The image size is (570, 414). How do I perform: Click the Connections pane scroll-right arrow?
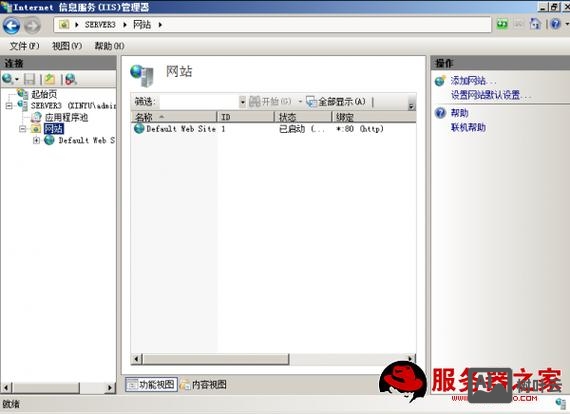tap(110, 388)
